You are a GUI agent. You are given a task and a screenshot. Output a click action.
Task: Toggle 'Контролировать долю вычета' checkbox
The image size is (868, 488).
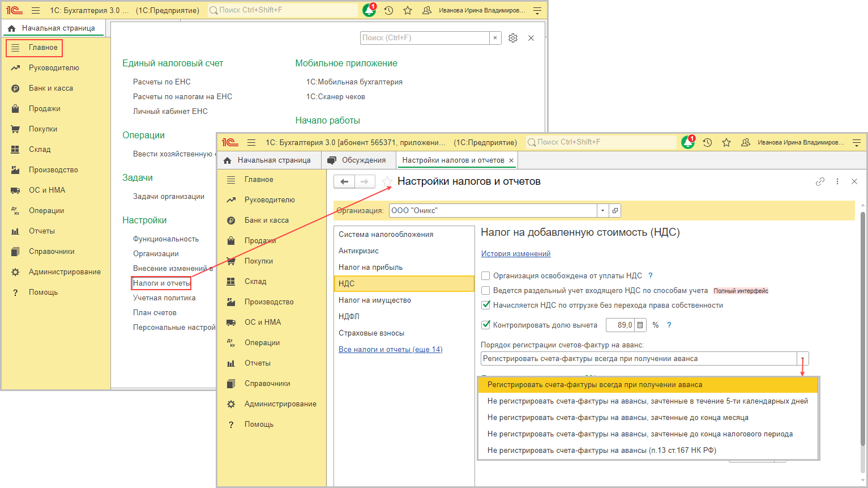point(485,325)
